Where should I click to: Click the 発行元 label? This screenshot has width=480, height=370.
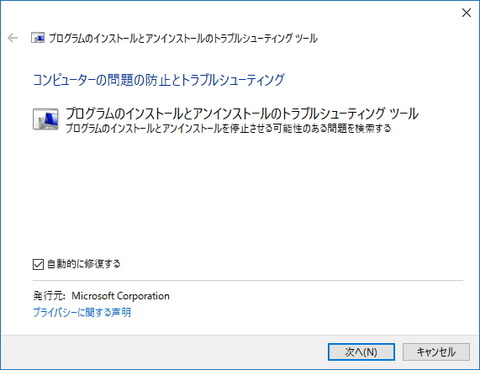tap(49, 296)
